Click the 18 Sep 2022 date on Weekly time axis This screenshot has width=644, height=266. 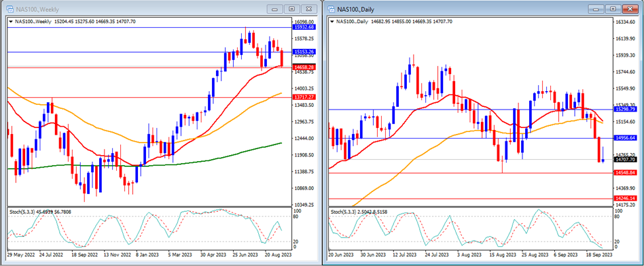click(x=84, y=255)
